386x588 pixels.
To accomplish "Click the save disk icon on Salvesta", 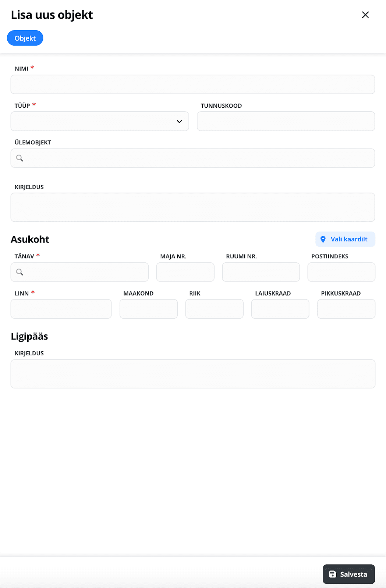I will tap(333, 574).
